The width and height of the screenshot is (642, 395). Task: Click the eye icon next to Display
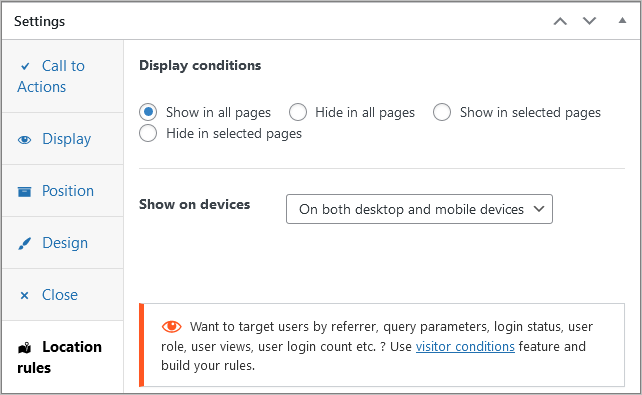click(x=25, y=140)
